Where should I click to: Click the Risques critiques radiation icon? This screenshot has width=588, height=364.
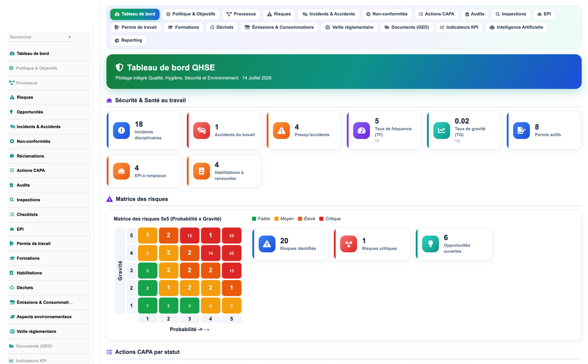pos(349,243)
